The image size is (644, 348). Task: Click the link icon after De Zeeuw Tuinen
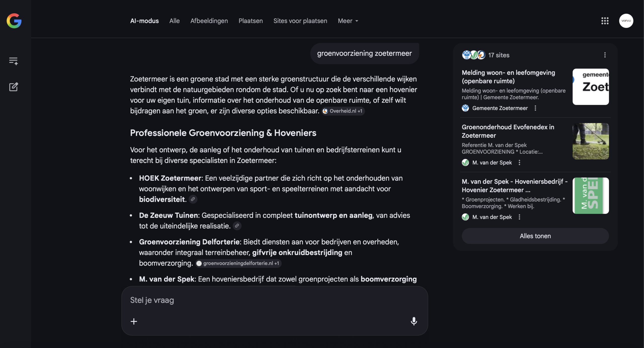237,226
